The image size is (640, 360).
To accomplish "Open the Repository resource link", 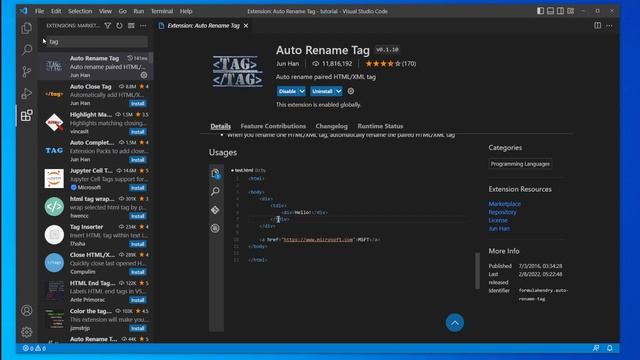I will point(502,212).
